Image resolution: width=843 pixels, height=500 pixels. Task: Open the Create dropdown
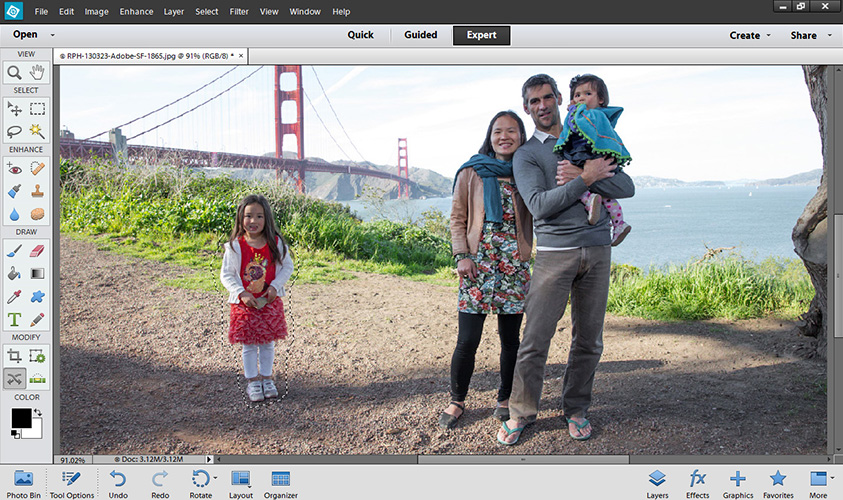[x=750, y=35]
